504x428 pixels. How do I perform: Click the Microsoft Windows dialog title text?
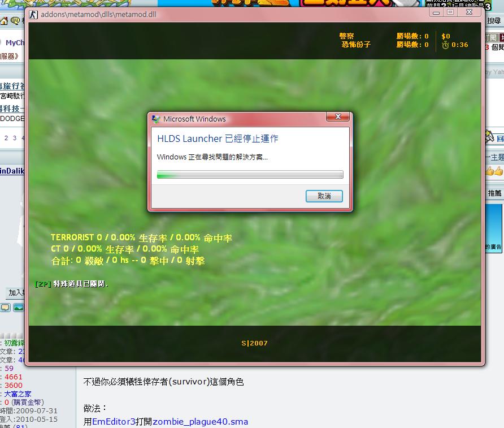coord(194,119)
